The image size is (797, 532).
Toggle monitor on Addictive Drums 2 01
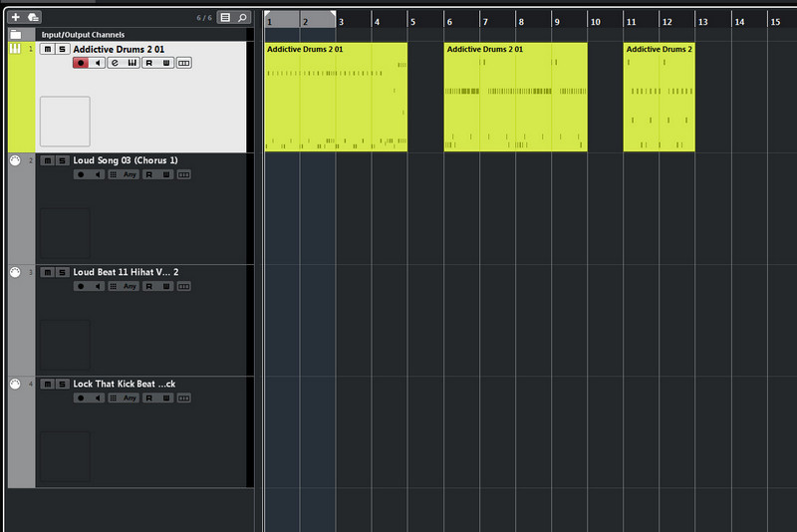click(98, 63)
